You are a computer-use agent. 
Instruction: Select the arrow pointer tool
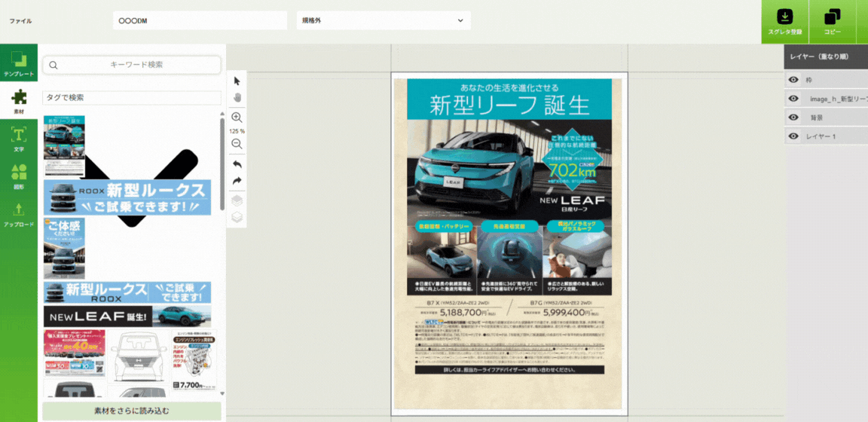(x=237, y=81)
